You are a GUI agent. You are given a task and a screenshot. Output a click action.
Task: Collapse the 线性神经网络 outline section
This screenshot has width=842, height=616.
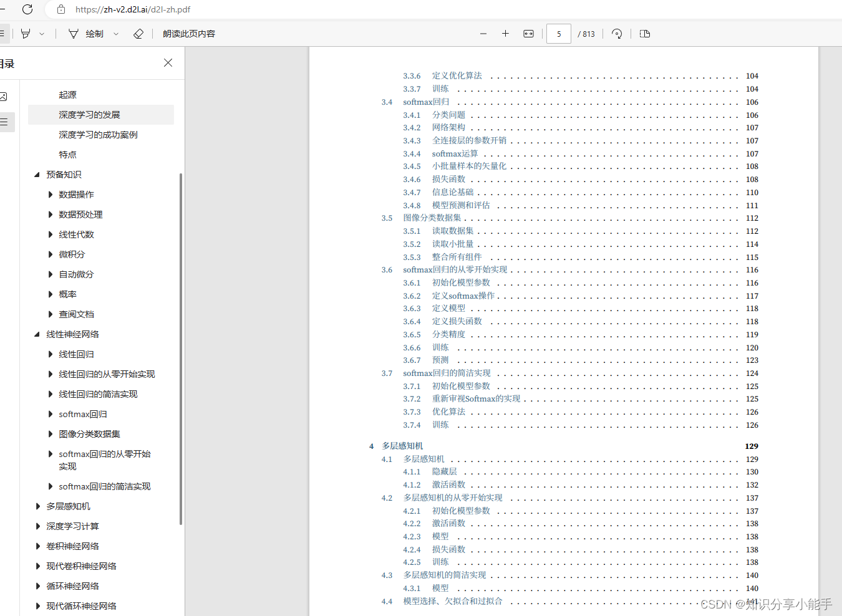click(x=37, y=334)
